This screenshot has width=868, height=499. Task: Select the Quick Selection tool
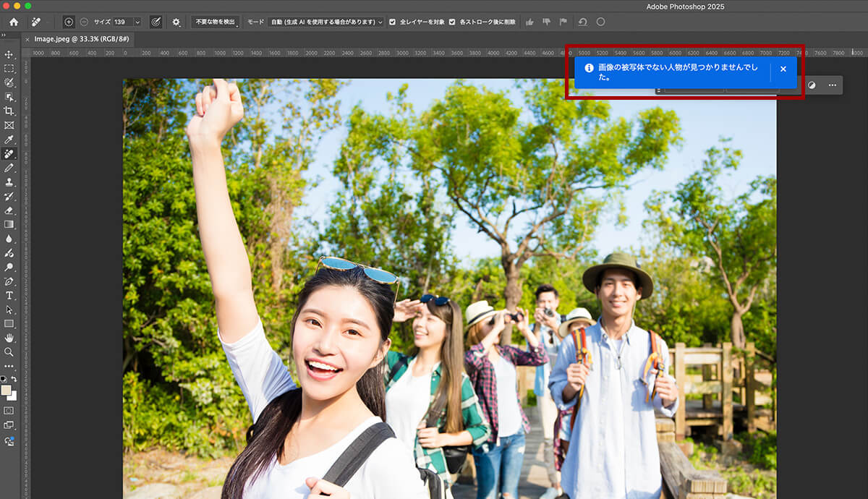pos(9,82)
